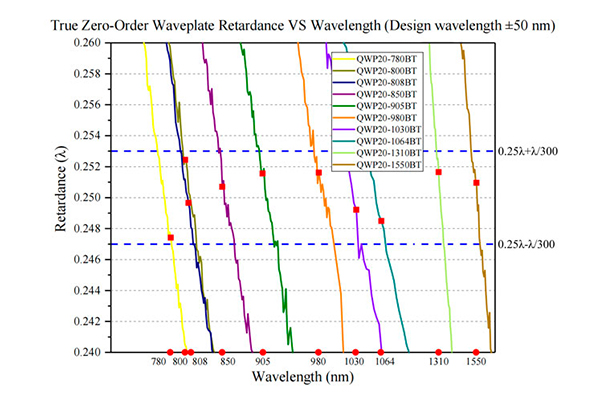
Task: Click red square marker on the yellow curve
Action: [x=171, y=238]
